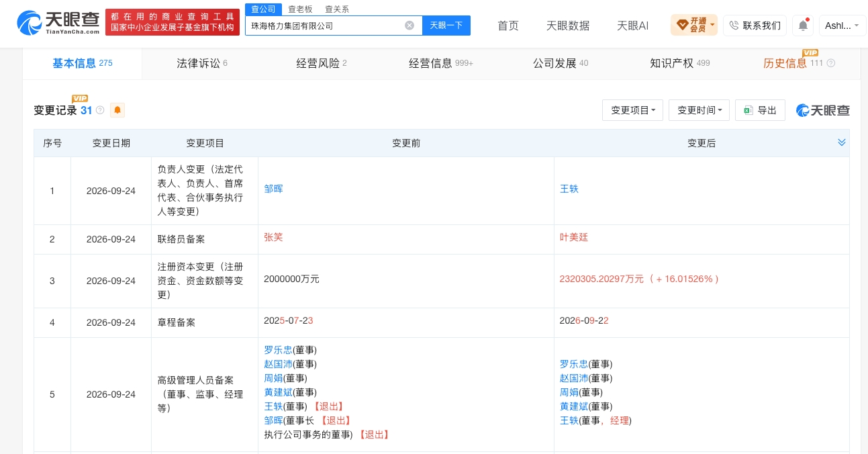
Task: Expand all rows with the double chevron icon
Action: (x=842, y=142)
